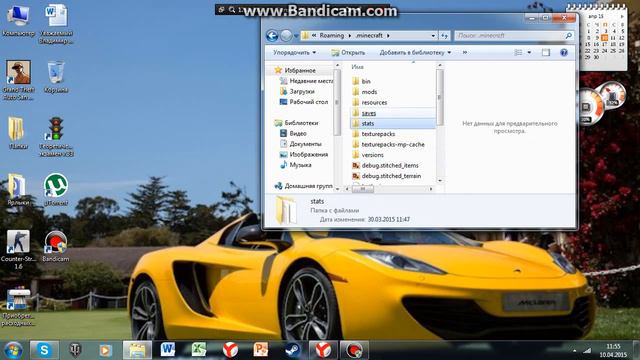
Task: Open Загрузки in sidebar
Action: (x=302, y=91)
